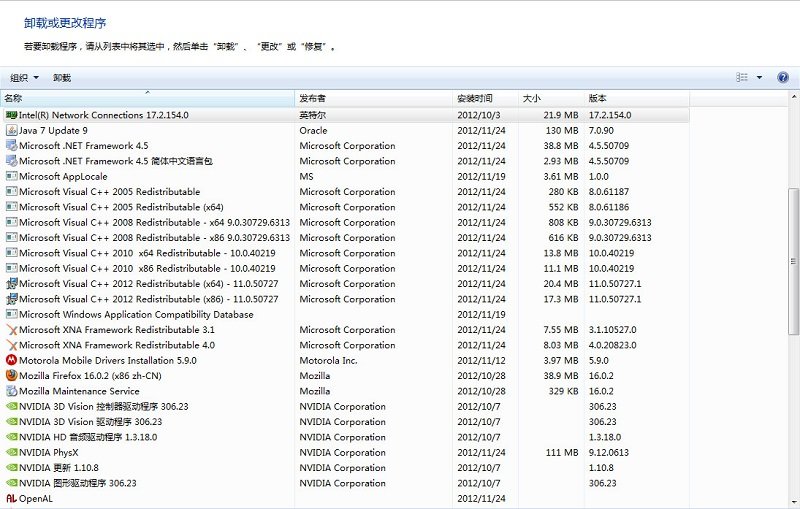Click the scrollbar up arrow

[793, 96]
